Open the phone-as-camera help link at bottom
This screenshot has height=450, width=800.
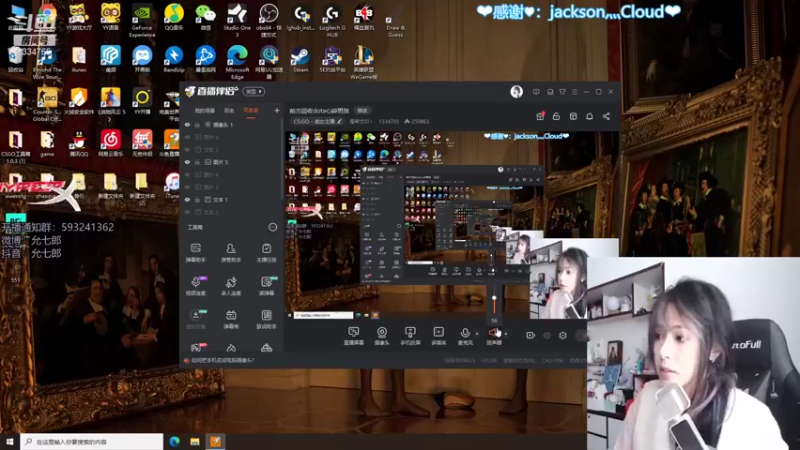222,360
